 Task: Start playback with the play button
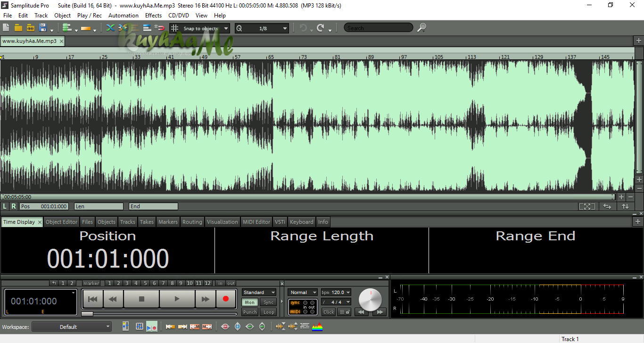coord(177,299)
